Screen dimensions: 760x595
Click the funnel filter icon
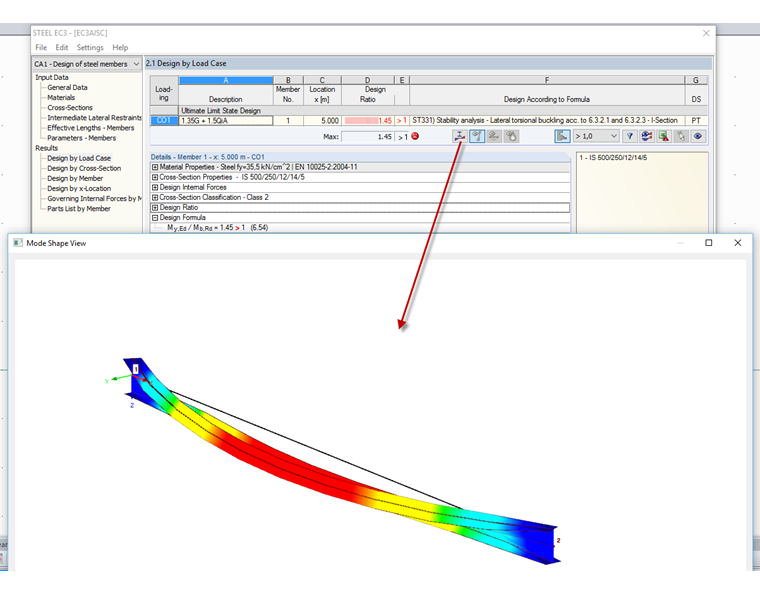[x=630, y=136]
